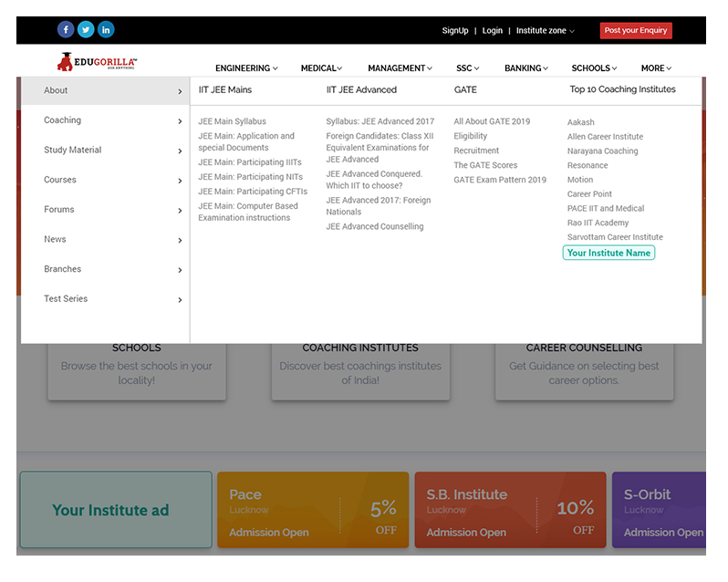The image size is (728, 582).
Task: Open the Schools nav menu
Action: coord(594,68)
